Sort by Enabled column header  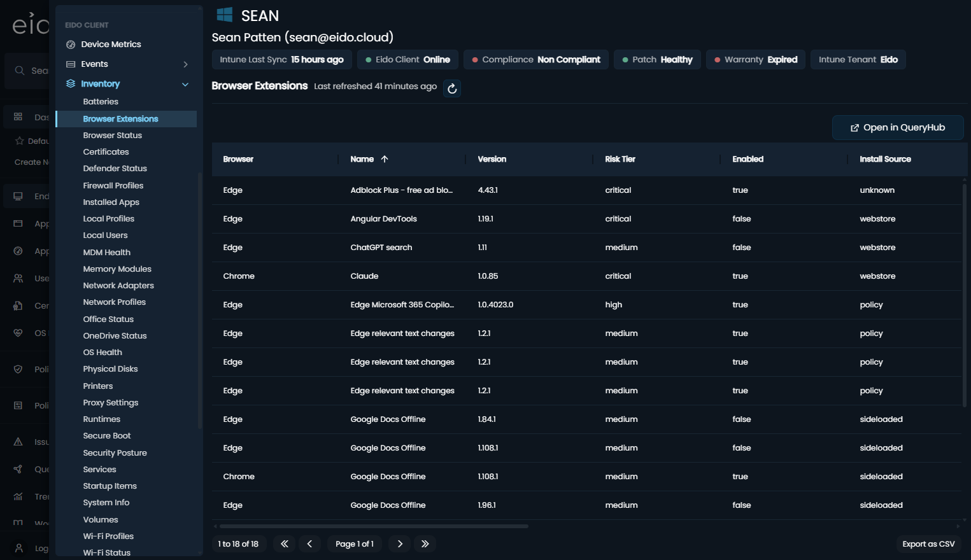click(748, 159)
